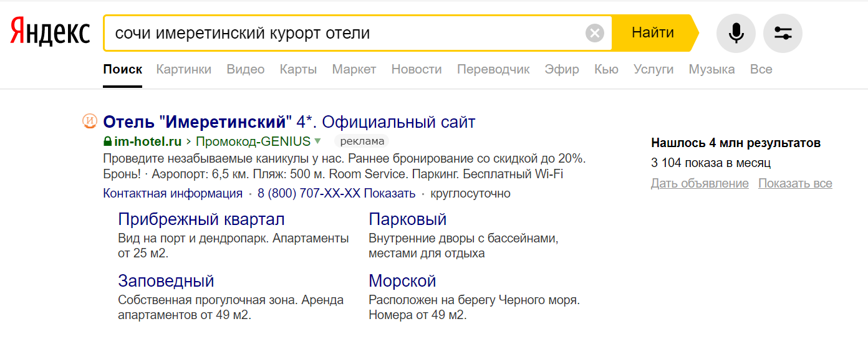Go to the Новости tab
This screenshot has width=868, height=344.
tap(417, 69)
